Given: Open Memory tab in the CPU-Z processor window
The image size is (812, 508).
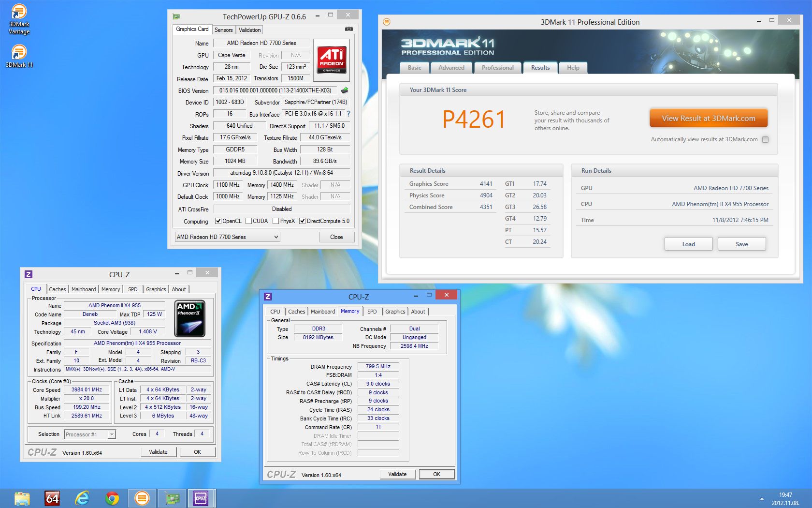Looking at the screenshot, I should click(111, 289).
